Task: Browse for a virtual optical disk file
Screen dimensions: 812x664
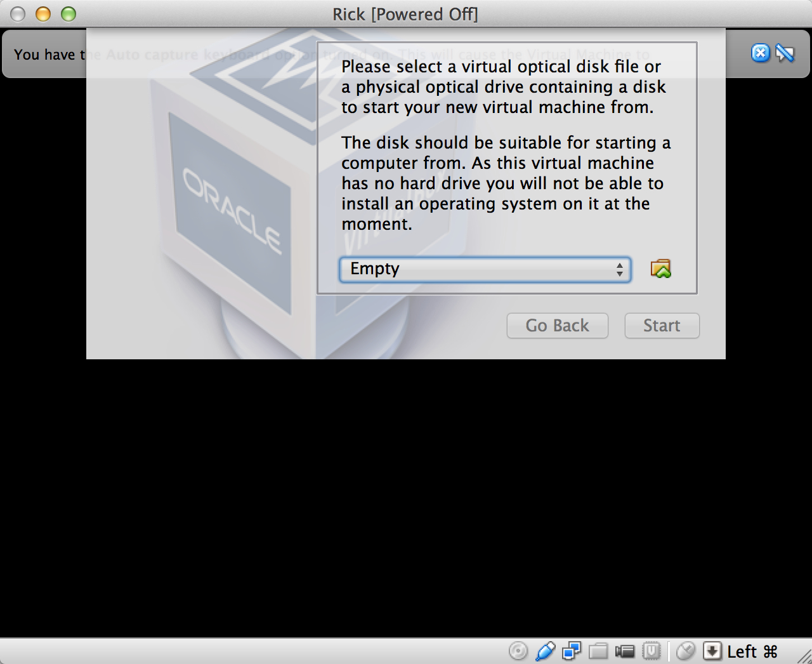Action: point(660,269)
